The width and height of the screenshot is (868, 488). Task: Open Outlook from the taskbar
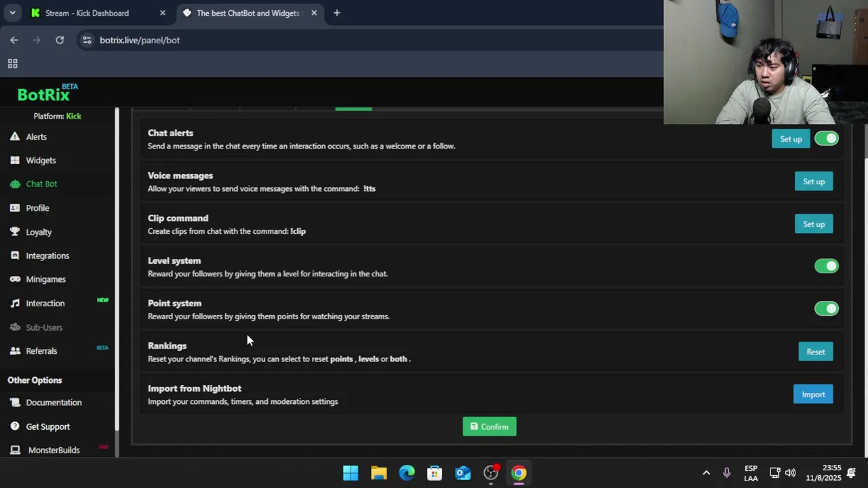pos(463,473)
